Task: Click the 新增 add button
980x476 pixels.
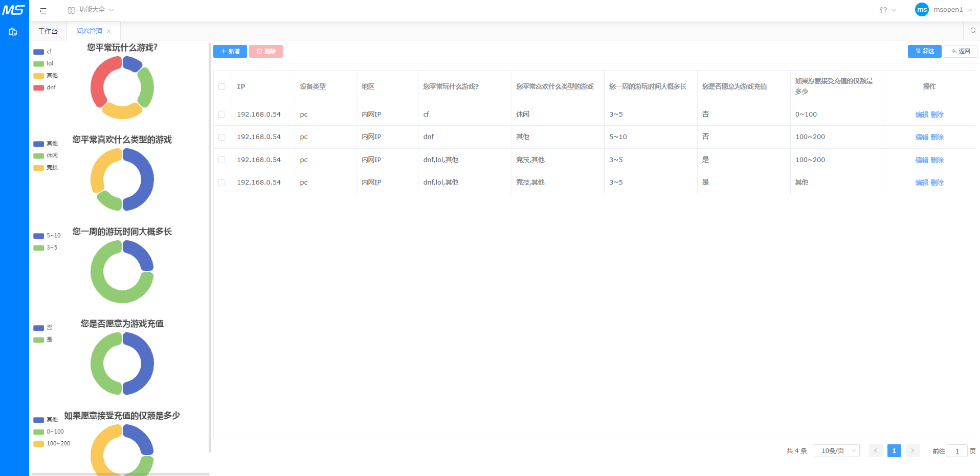Action: (x=230, y=51)
